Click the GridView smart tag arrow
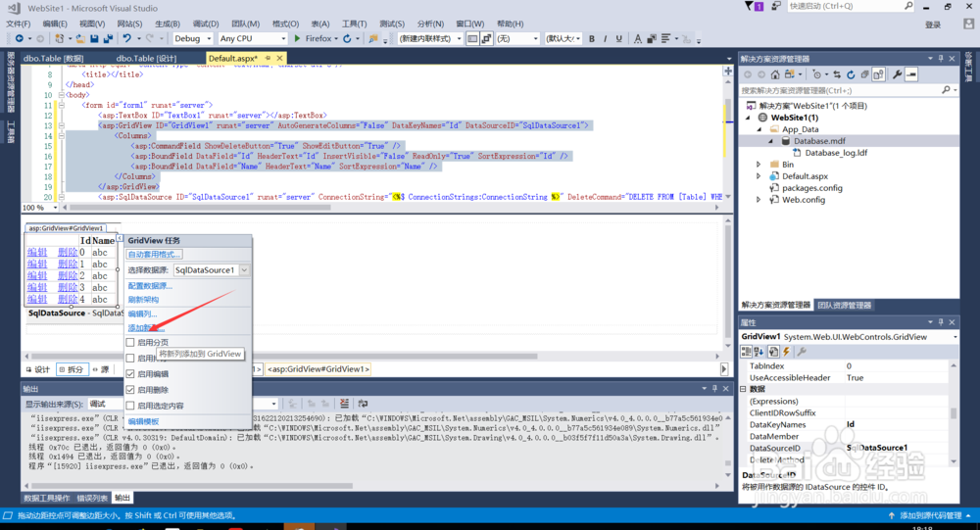 click(x=120, y=238)
